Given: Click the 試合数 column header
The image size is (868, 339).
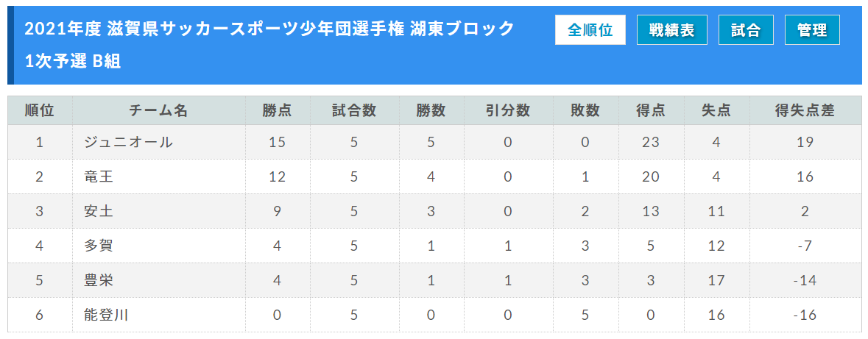Looking at the screenshot, I should click(x=354, y=110).
